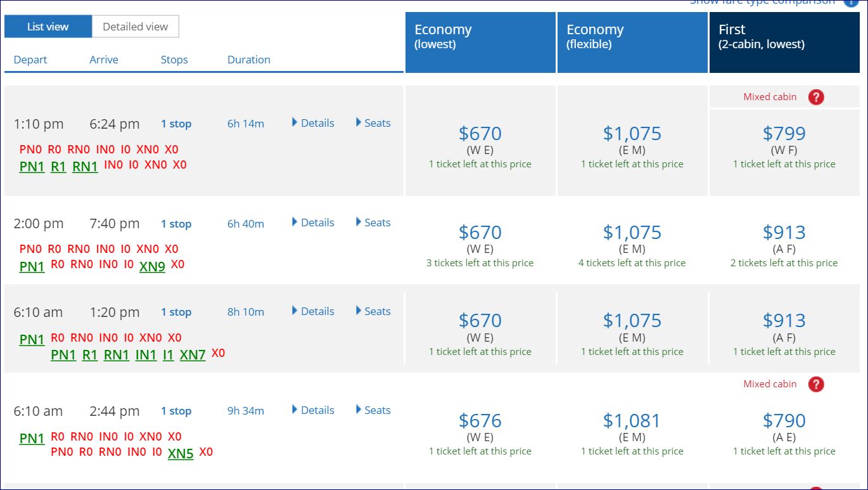
Task: Switch to Detailed view
Action: (x=135, y=27)
